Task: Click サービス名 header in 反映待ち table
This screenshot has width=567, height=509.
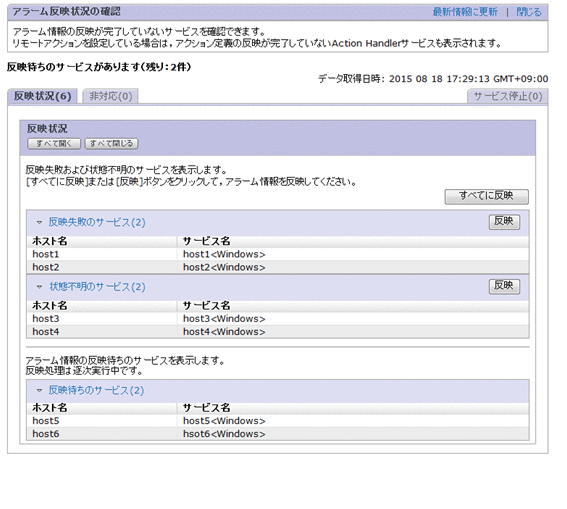Action: coord(206,408)
